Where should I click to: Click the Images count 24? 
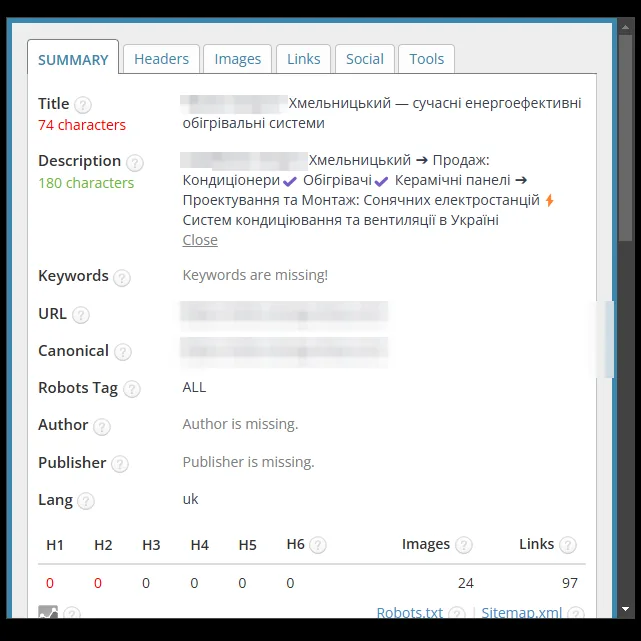[466, 583]
